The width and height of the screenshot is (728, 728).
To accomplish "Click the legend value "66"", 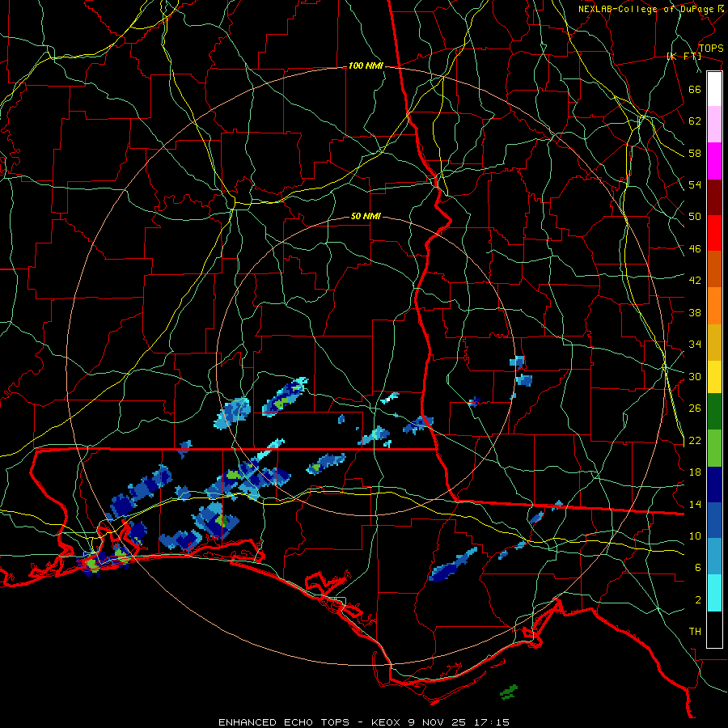I will [695, 89].
